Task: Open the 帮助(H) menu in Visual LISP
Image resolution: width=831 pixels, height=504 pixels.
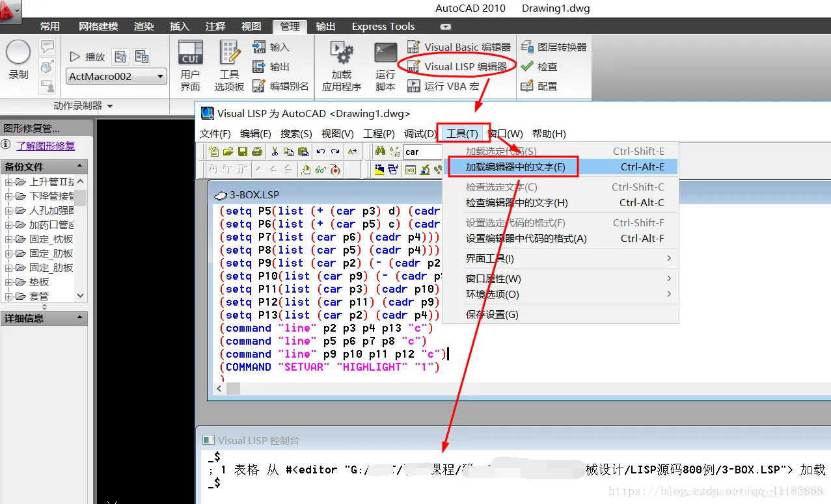Action: coord(549,133)
